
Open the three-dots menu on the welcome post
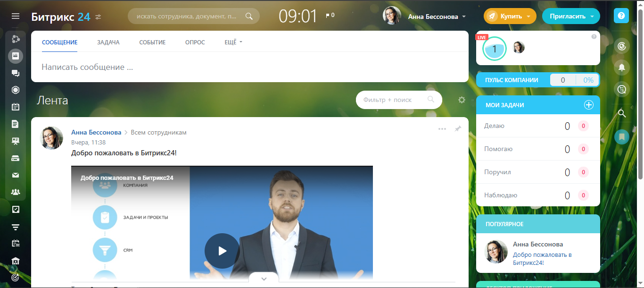[442, 129]
